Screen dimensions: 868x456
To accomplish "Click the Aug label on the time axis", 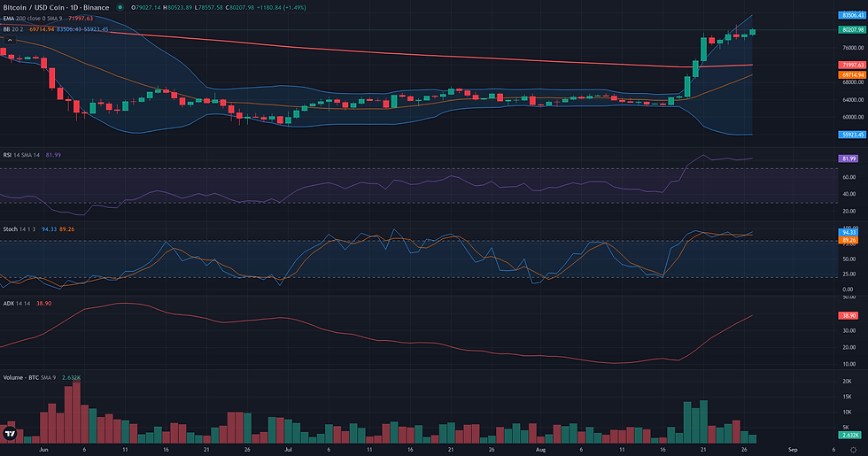I will coord(541,450).
